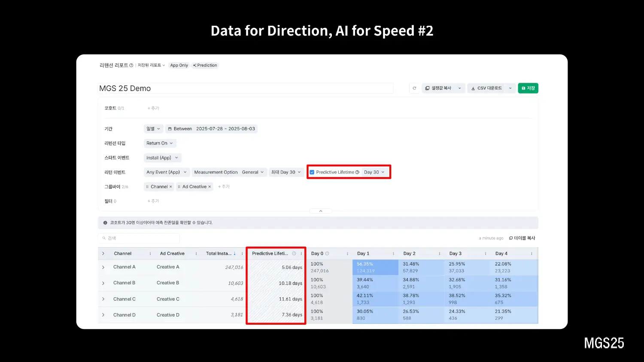Expand the Channel B row
The image size is (644, 362).
point(103,284)
